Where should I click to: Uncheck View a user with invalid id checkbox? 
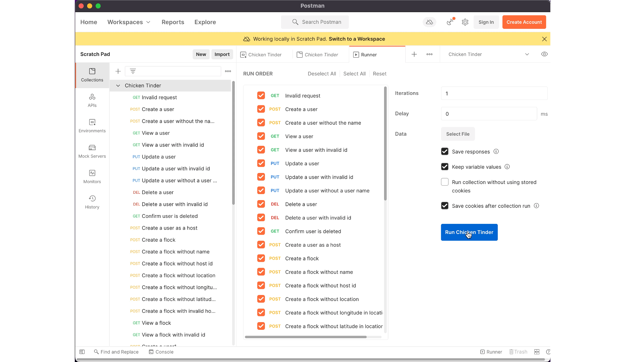coord(261,149)
